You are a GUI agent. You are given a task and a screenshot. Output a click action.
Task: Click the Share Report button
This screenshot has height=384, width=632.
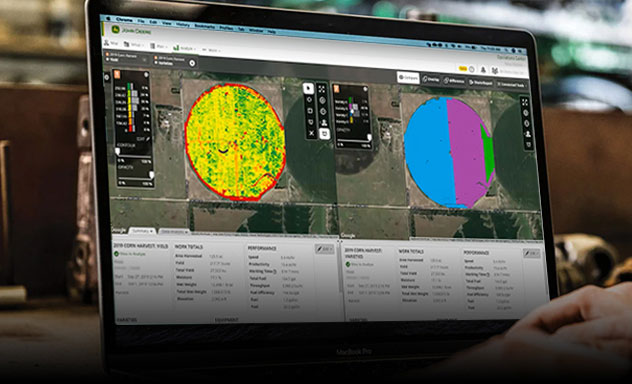coord(480,83)
